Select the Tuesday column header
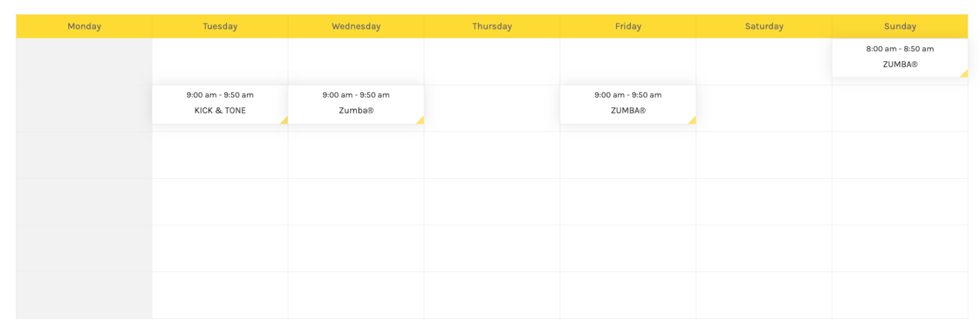The image size is (980, 327). 220,26
